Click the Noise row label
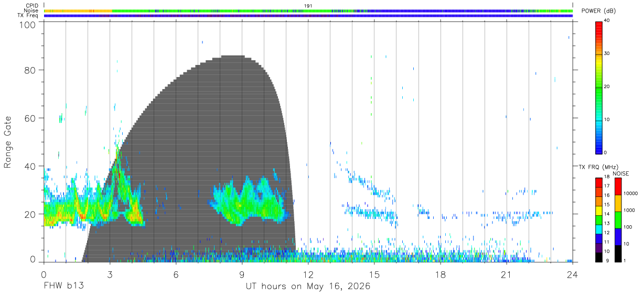Viewport: 644px width, 297px height. point(31,10)
